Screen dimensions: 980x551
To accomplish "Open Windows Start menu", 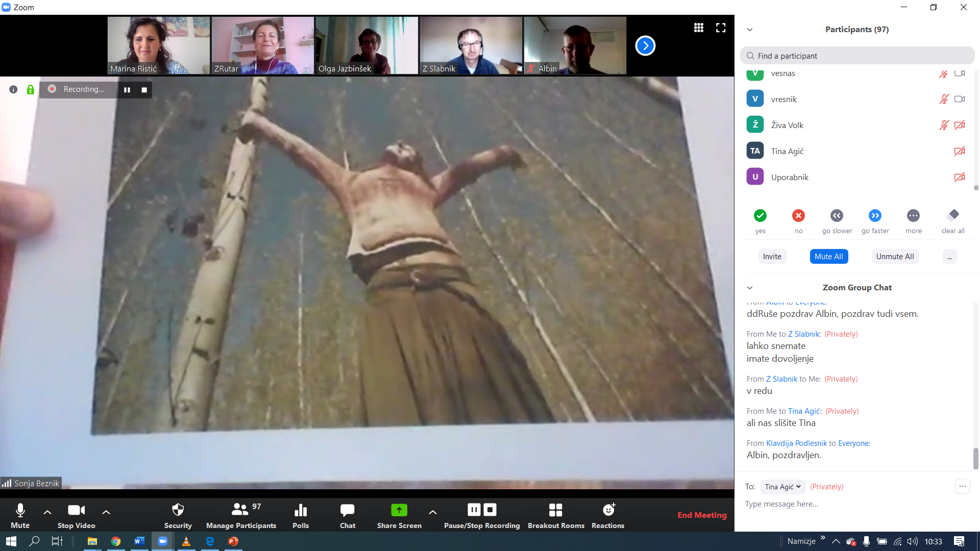I will point(11,541).
